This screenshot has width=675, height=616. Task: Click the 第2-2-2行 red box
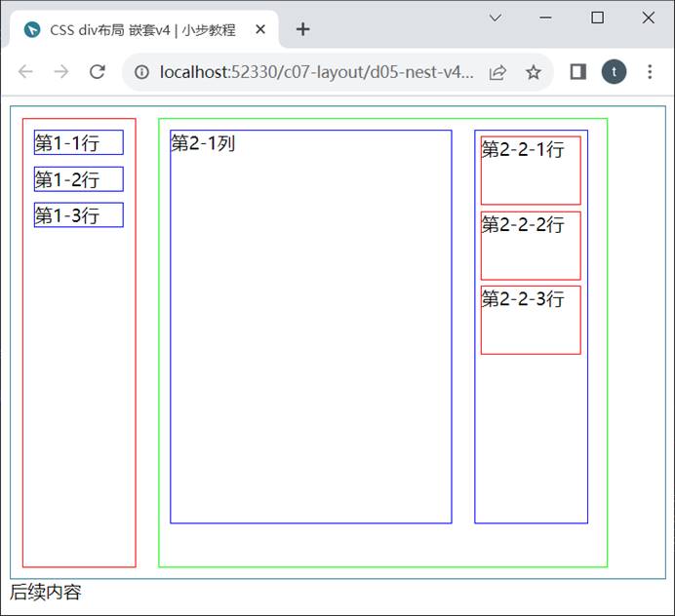point(531,246)
